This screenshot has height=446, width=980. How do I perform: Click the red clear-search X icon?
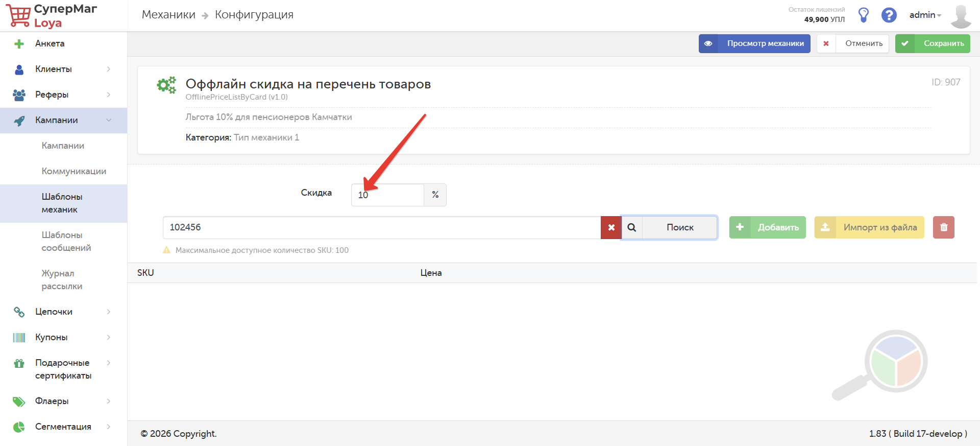tap(611, 227)
